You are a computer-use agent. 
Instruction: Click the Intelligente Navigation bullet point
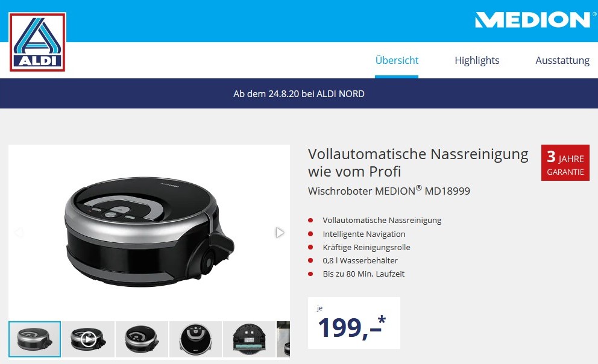364,234
